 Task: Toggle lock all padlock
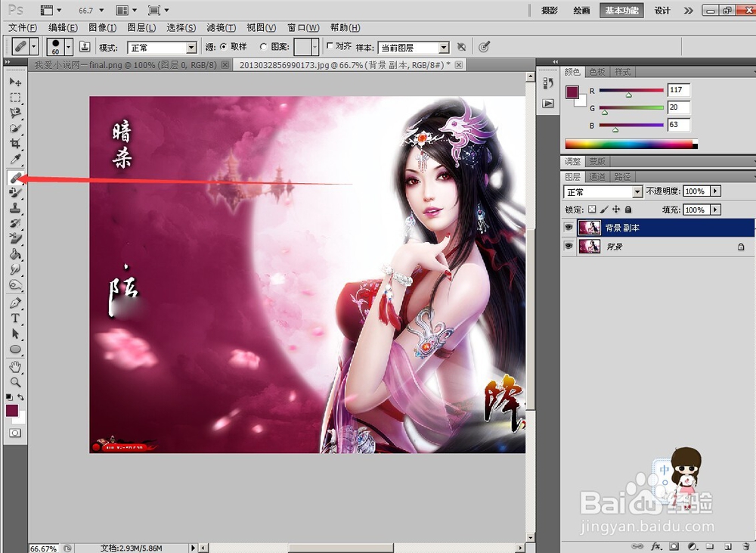click(628, 210)
